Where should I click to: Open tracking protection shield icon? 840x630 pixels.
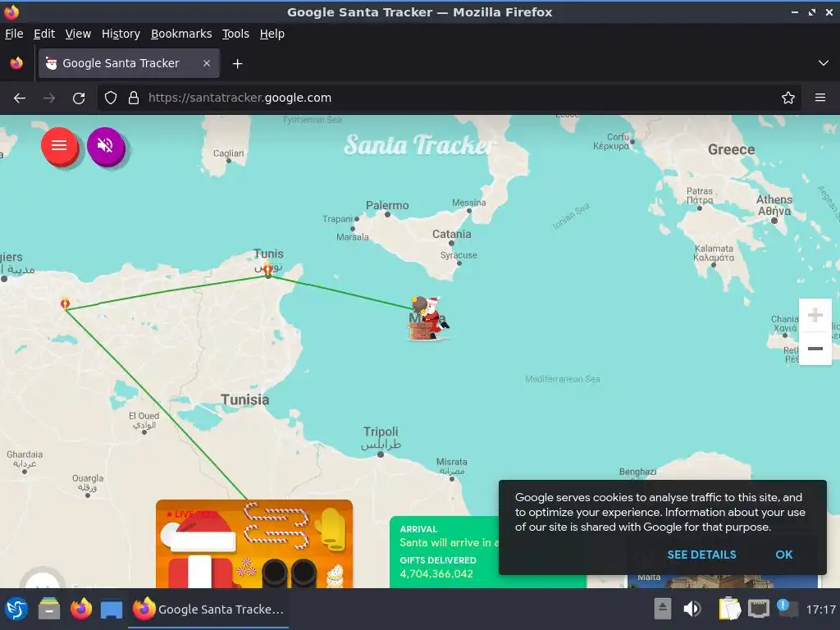(x=111, y=98)
